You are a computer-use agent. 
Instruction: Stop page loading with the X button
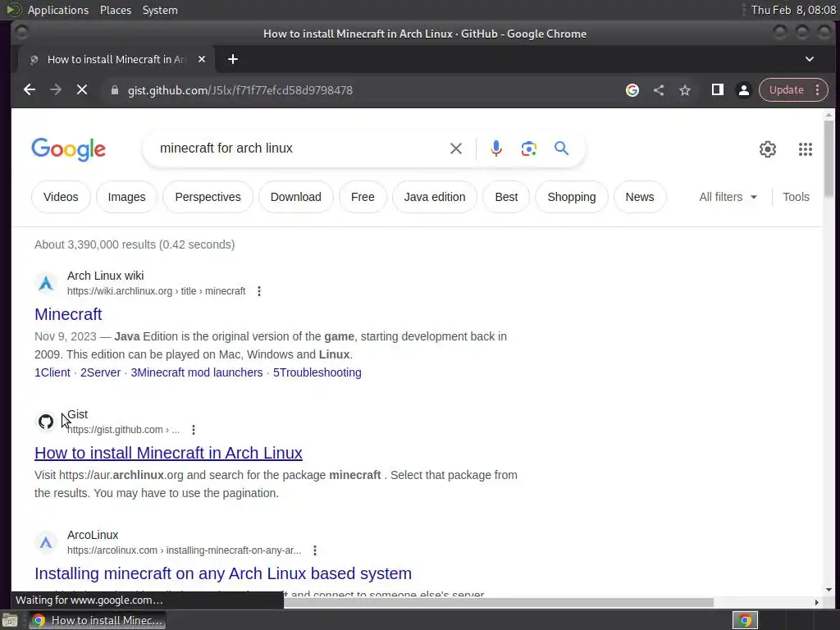82,90
